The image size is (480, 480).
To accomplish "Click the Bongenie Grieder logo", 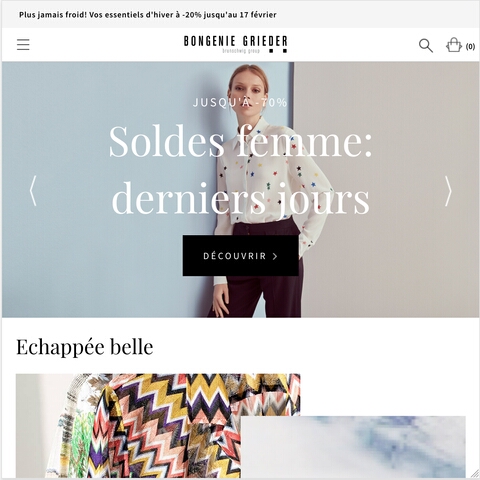I will click(235, 44).
